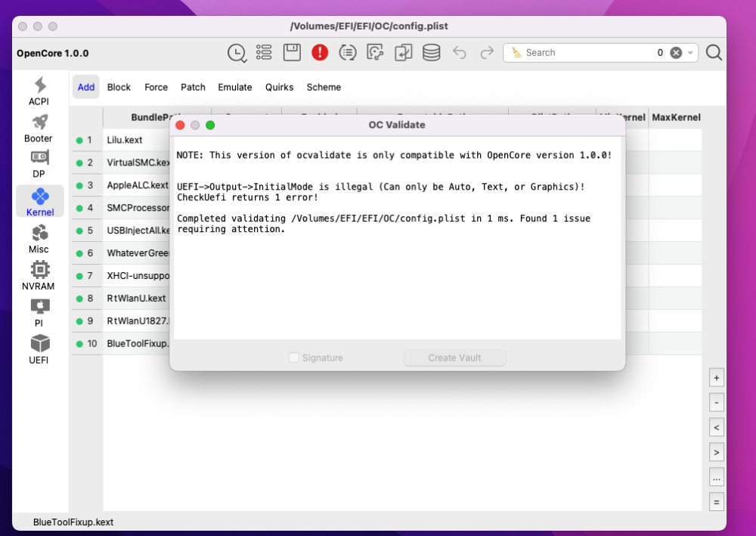
Task: Click the plus button to add entry
Action: [717, 378]
